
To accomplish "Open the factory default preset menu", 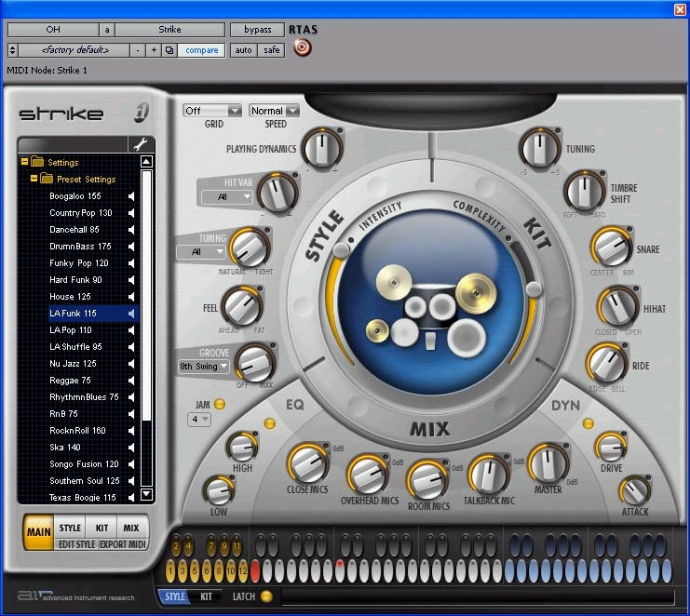I will pyautogui.click(x=74, y=50).
